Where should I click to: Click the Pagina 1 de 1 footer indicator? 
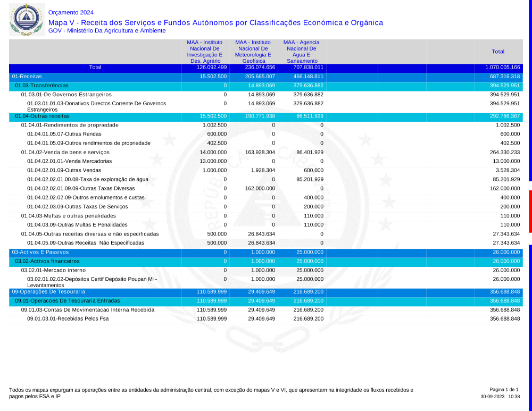(x=503, y=390)
